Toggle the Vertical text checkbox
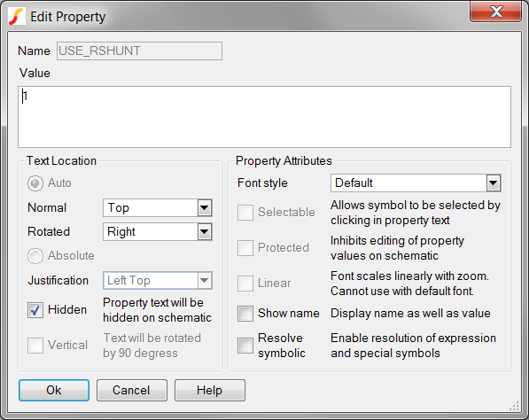The width and height of the screenshot is (529, 420). [35, 345]
